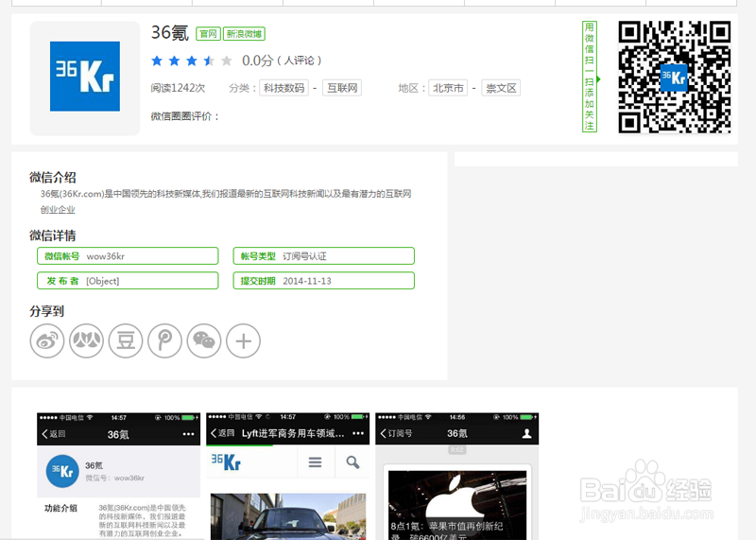The height and width of the screenshot is (540, 756).
Task: Click the 36Kr QR code image
Action: click(675, 78)
